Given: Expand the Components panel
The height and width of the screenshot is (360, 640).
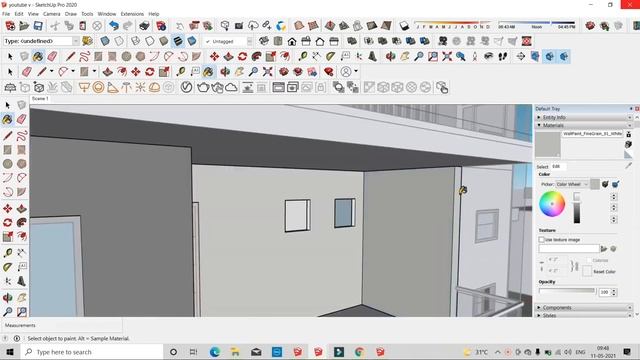Looking at the screenshot, I should pos(584,307).
